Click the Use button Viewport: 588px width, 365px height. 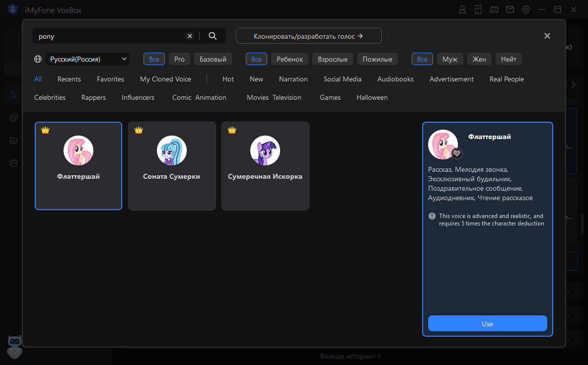point(488,324)
